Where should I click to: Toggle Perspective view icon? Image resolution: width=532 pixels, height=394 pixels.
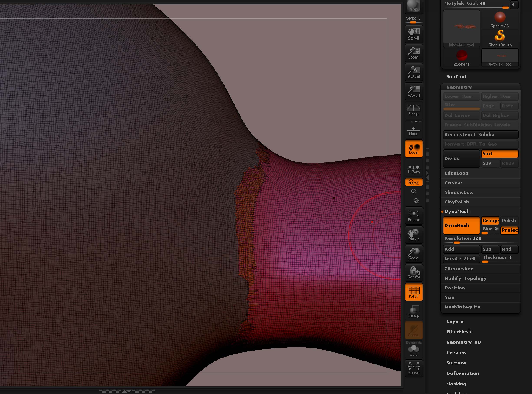[x=413, y=110]
